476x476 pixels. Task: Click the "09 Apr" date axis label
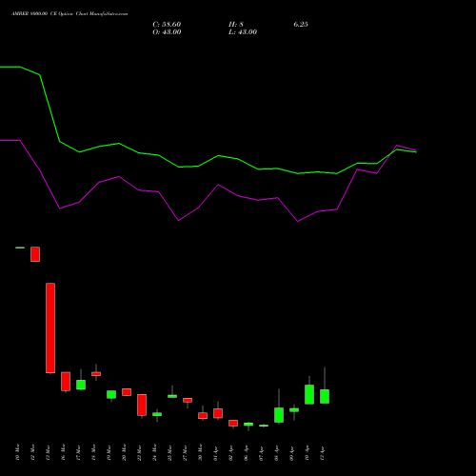291,452
